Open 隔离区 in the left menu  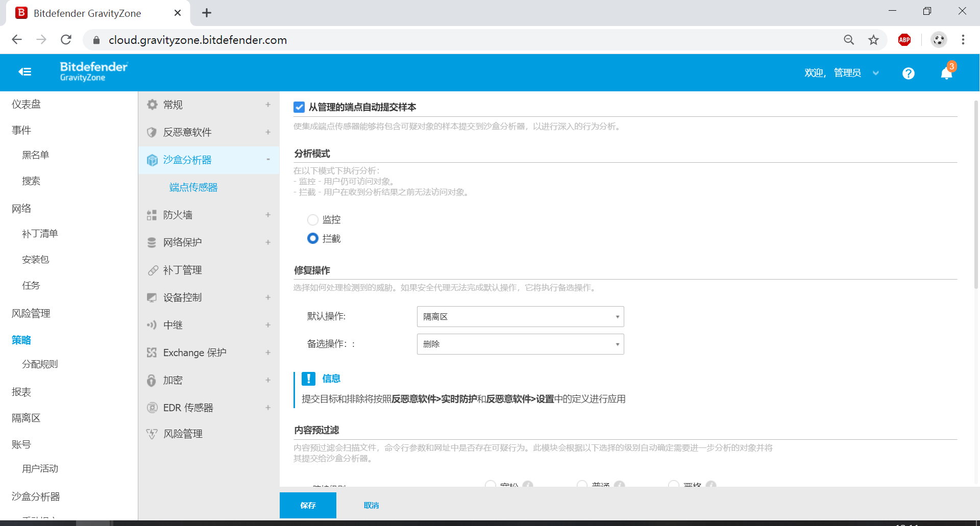[26, 418]
